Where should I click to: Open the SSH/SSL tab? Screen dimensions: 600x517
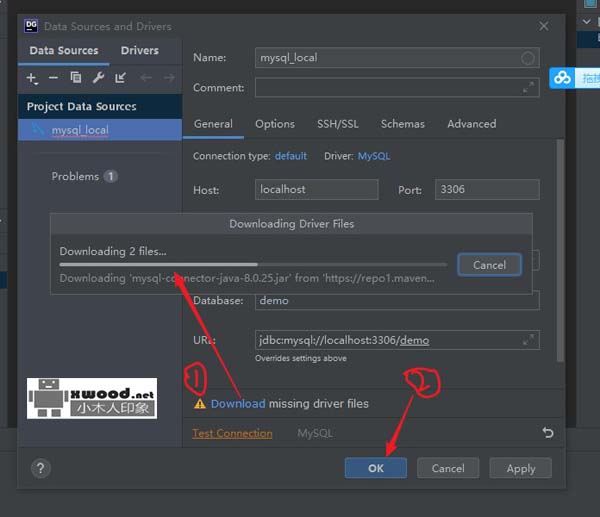(x=338, y=124)
